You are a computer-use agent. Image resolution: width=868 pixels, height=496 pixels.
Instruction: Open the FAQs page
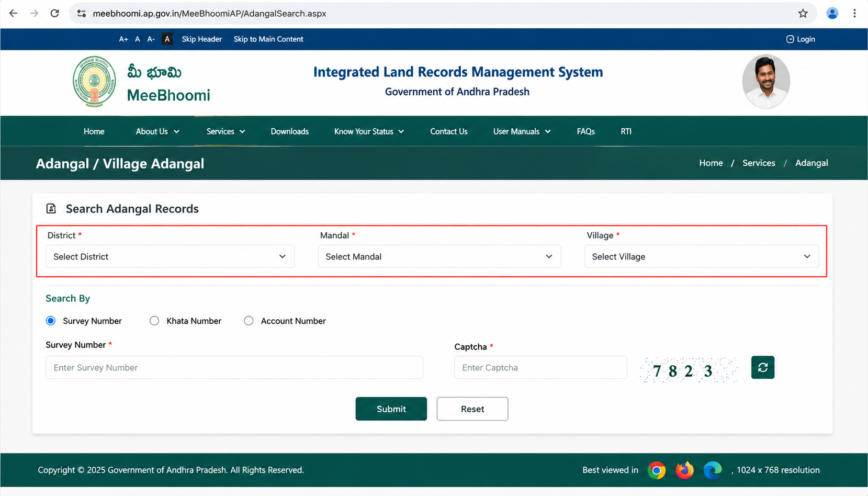pos(585,131)
